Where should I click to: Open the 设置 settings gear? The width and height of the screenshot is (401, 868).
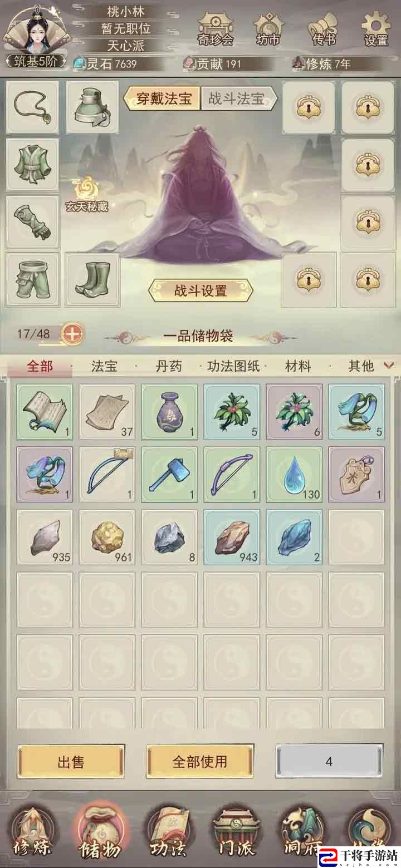pos(376,28)
